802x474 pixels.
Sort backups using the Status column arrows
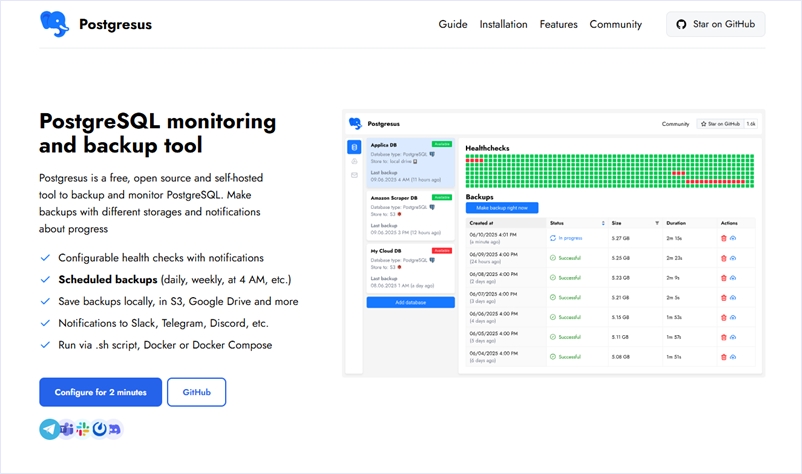click(602, 222)
